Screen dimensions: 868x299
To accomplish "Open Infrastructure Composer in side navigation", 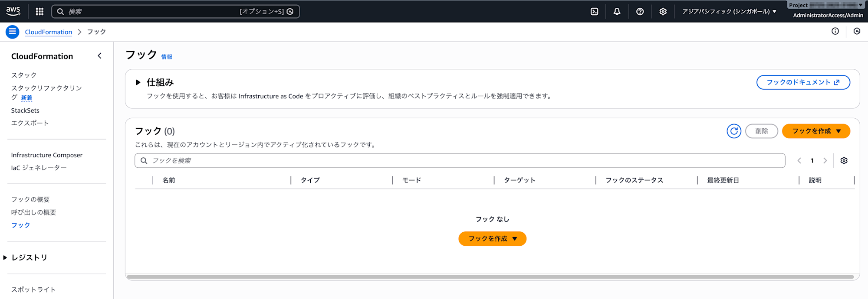I will click(46, 155).
